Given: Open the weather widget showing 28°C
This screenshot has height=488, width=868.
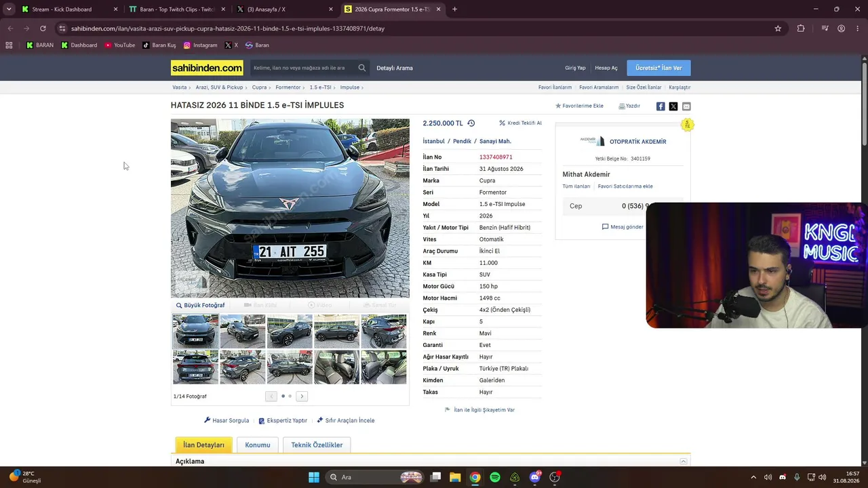Looking at the screenshot, I should point(25,477).
